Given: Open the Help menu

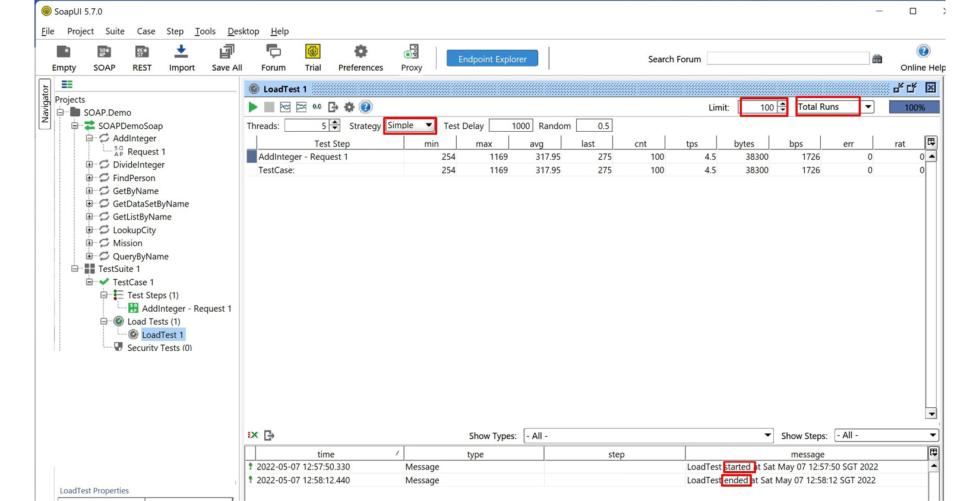Looking at the screenshot, I should pyautogui.click(x=279, y=31).
